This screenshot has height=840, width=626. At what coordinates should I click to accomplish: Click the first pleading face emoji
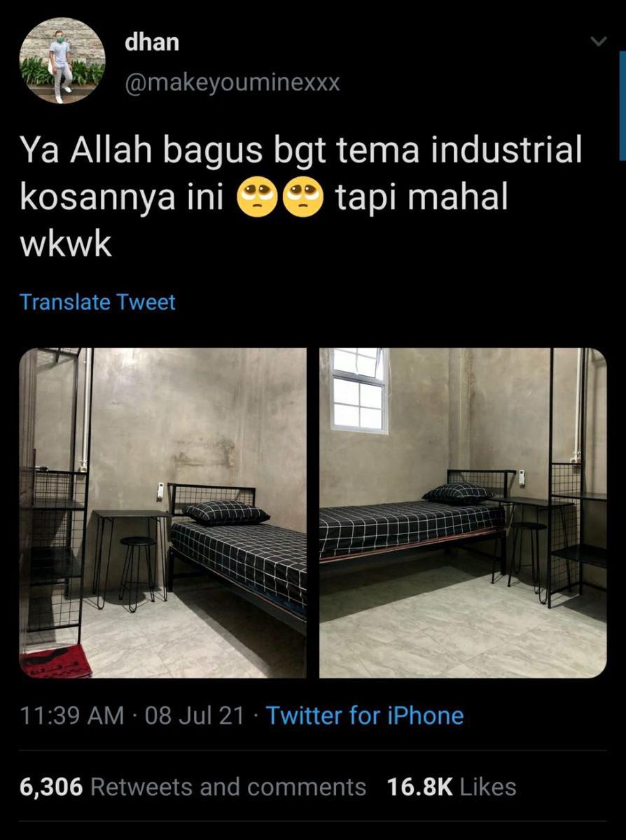(258, 199)
